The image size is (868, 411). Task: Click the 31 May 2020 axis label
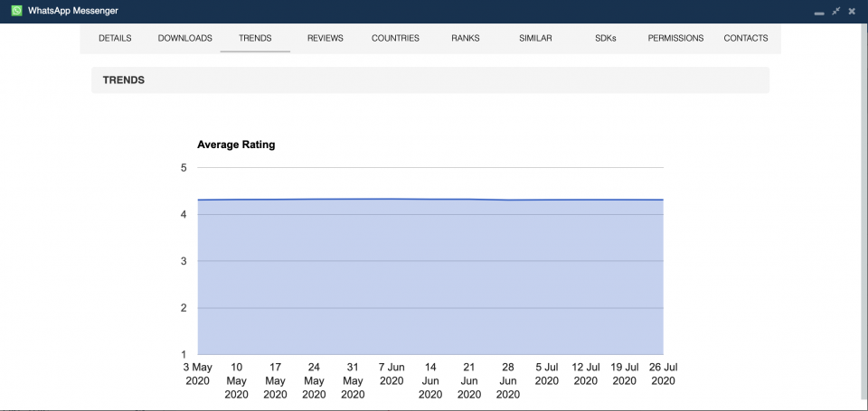click(353, 380)
